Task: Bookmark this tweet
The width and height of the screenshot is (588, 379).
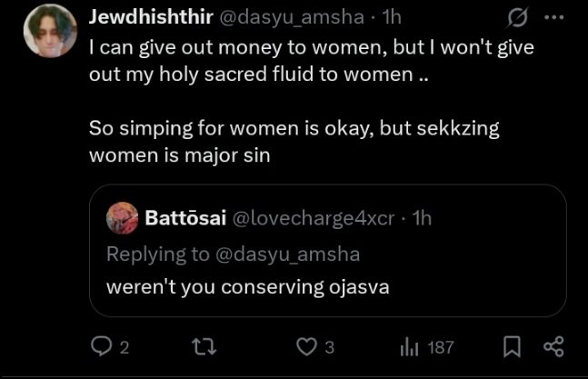Action: 512,346
